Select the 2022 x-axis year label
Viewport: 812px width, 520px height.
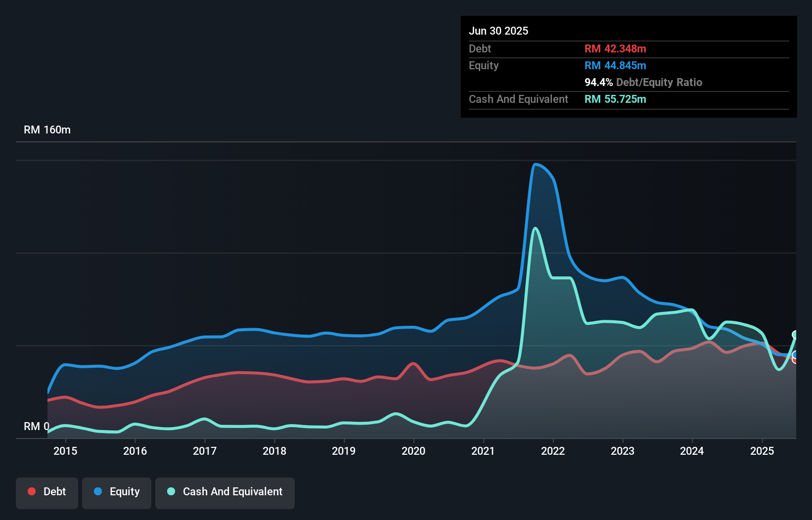553,451
